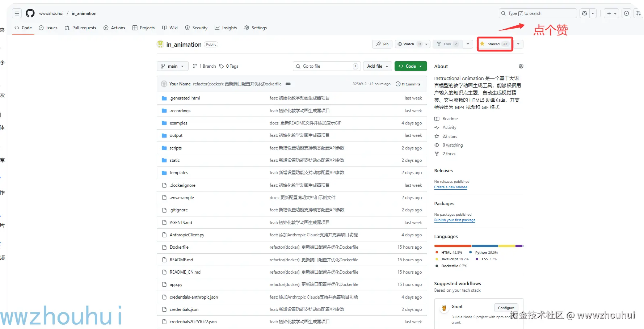Open the green Code dropdown
This screenshot has height=329, width=644.
click(x=411, y=66)
